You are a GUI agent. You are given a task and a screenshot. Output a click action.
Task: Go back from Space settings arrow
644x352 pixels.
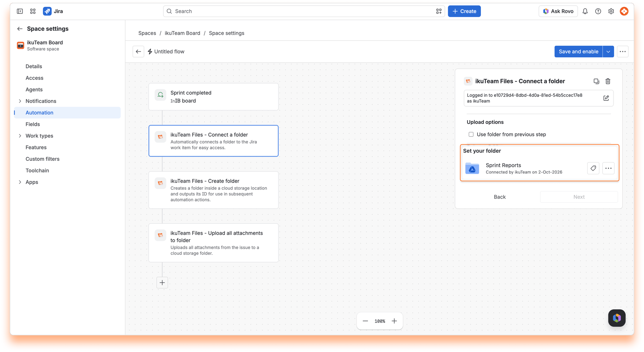click(x=20, y=29)
